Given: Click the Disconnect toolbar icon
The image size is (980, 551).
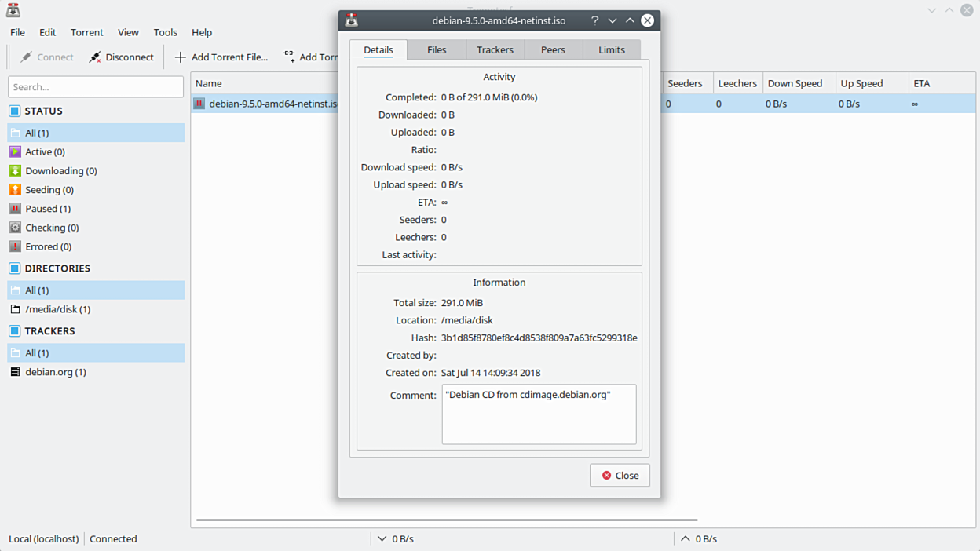Looking at the screenshot, I should pos(94,57).
